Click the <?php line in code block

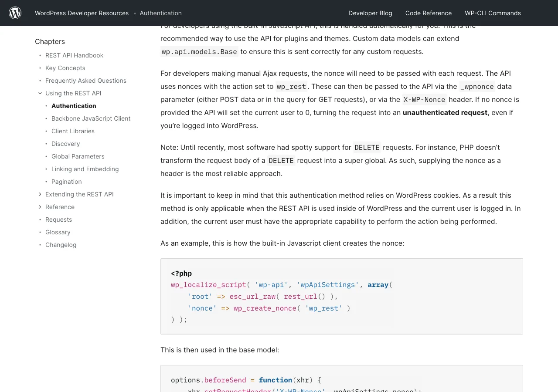pos(181,274)
